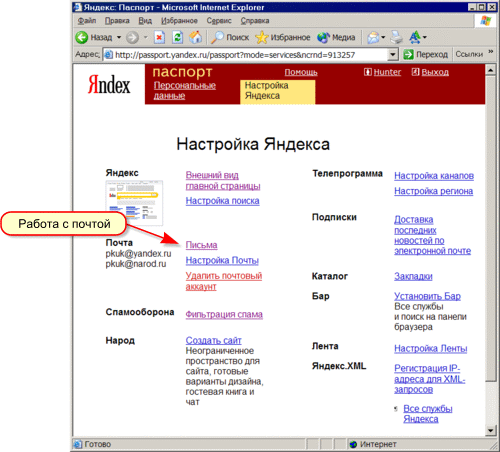Open the Настройка каналов link
The image size is (500, 452).
click(434, 176)
